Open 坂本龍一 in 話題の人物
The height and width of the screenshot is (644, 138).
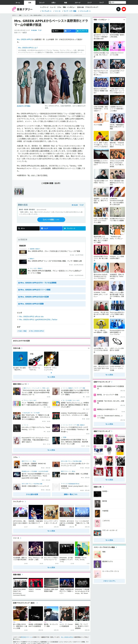(x=105, y=491)
